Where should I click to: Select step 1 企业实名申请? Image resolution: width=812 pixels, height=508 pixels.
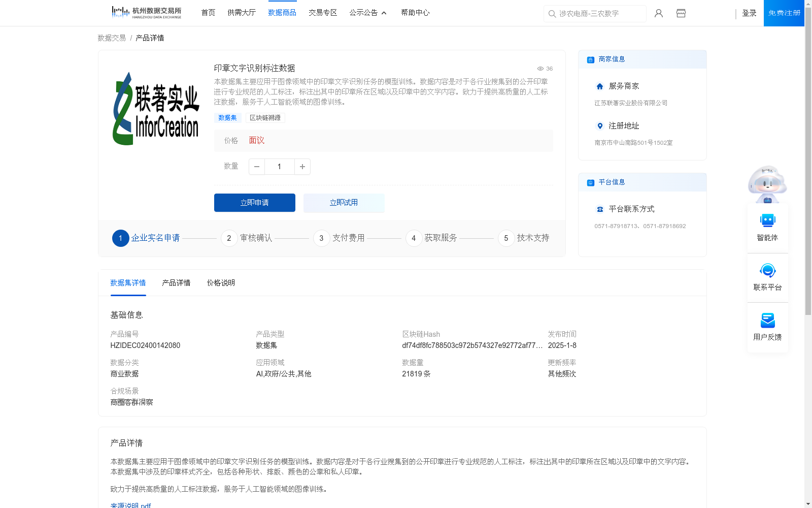[146, 238]
